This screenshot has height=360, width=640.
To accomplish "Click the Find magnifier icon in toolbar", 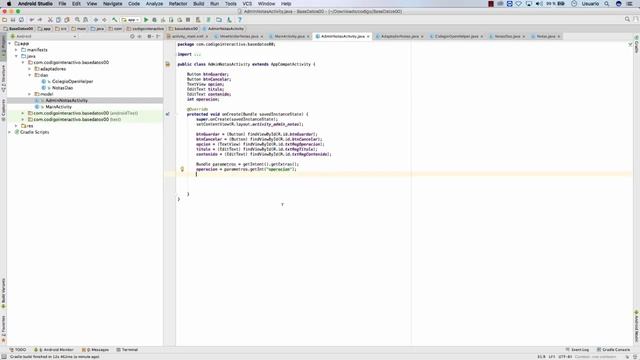I will tap(77, 20).
